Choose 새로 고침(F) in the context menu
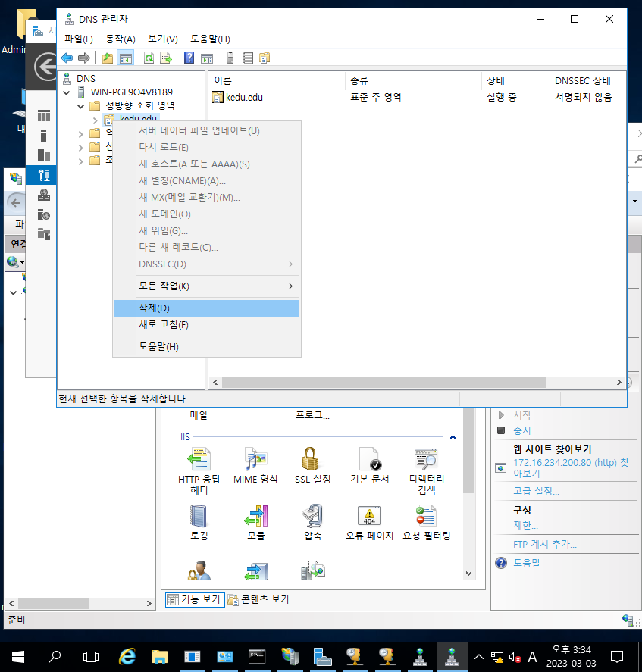Viewport: 642px width, 672px height. point(207,325)
